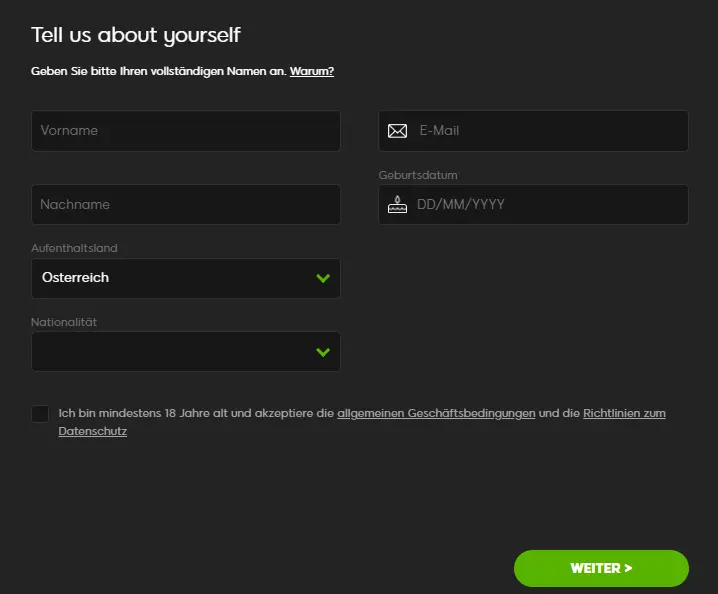Click the birthday cake icon

click(397, 204)
